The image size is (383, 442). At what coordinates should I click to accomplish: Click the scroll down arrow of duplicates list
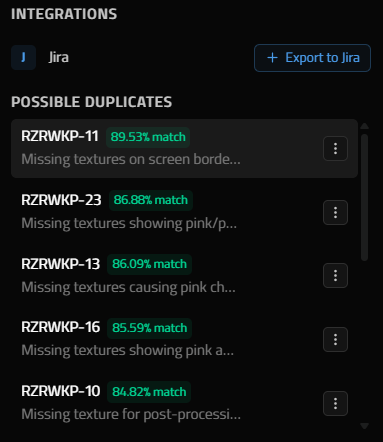click(x=365, y=426)
